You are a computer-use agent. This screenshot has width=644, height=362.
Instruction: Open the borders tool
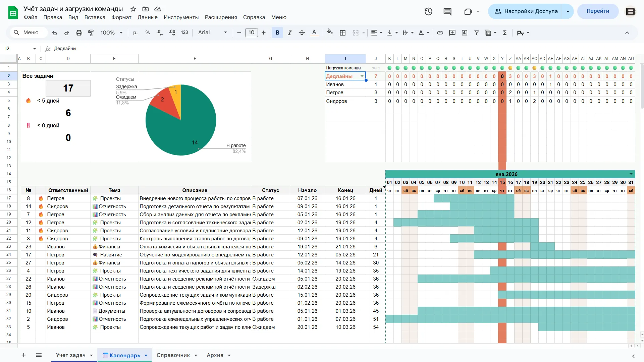[x=342, y=33]
